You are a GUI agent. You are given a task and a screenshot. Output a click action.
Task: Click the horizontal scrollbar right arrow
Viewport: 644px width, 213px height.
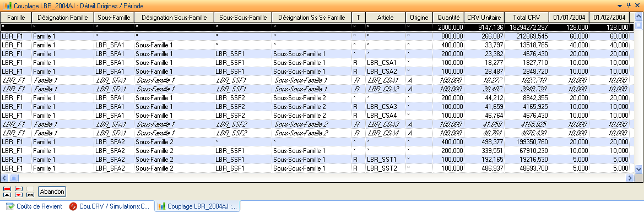tap(629, 178)
